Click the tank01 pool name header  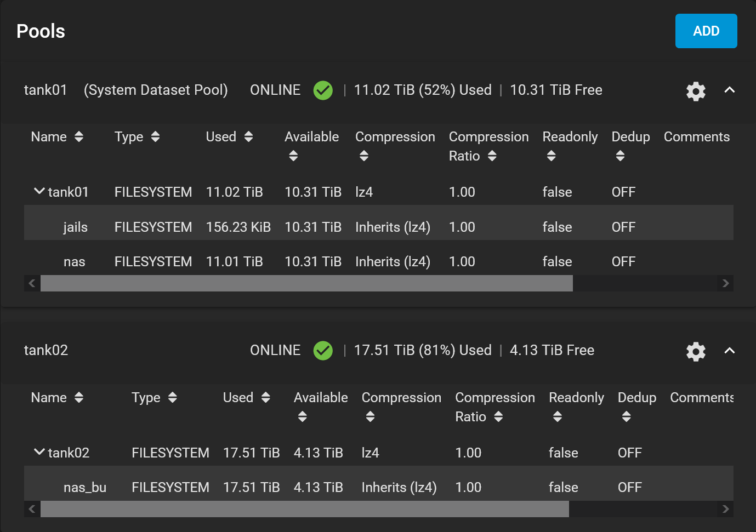point(46,90)
